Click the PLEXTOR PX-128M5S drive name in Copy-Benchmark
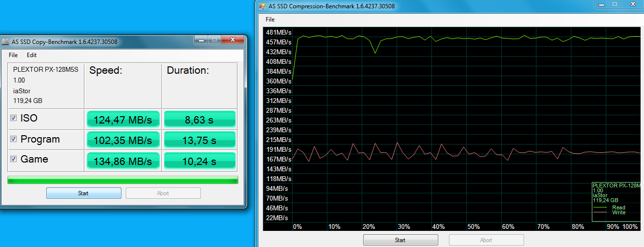This screenshot has height=247, width=644. (x=45, y=69)
